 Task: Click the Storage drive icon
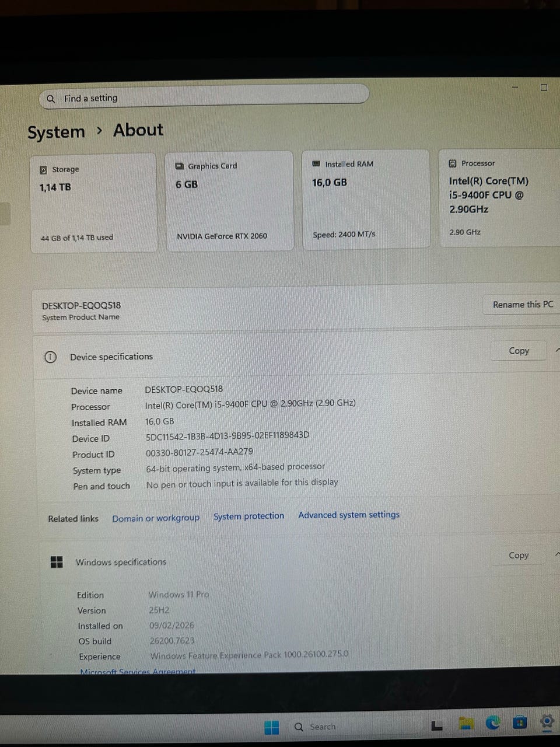click(x=44, y=170)
